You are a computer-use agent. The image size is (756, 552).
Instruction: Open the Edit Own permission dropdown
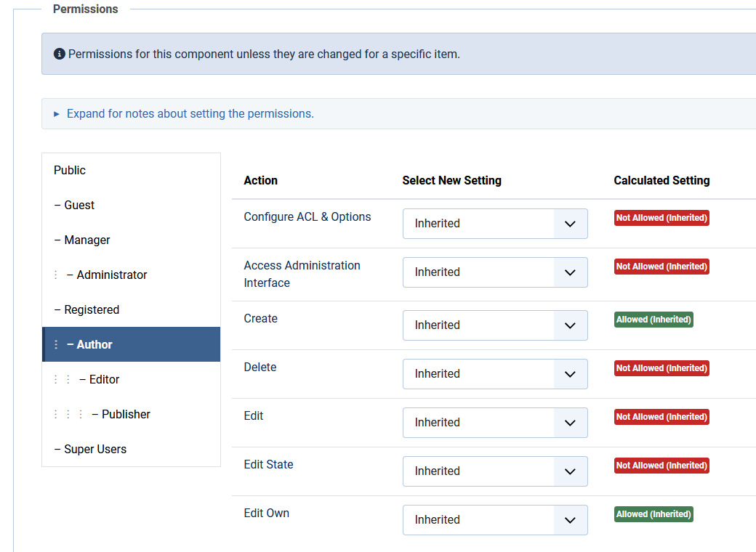point(494,520)
